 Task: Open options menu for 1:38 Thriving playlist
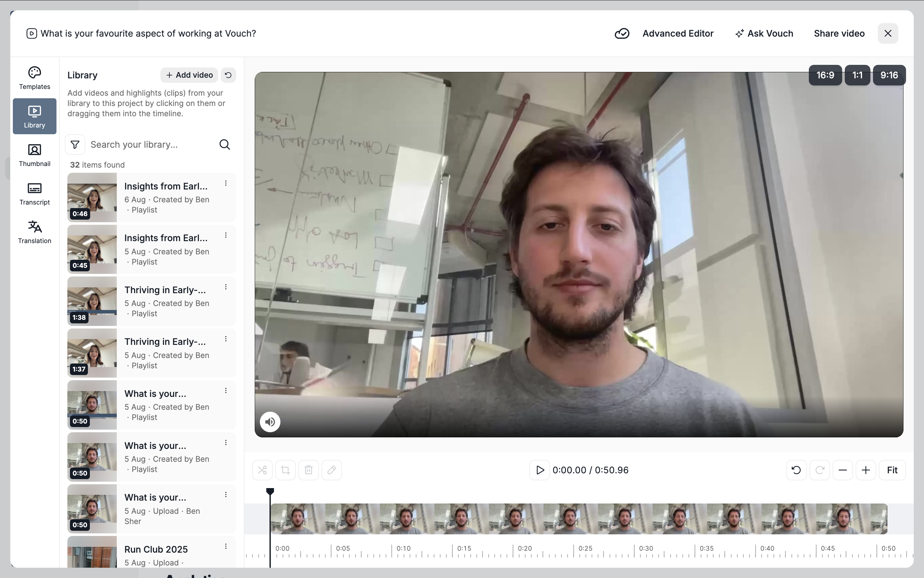[x=226, y=287]
